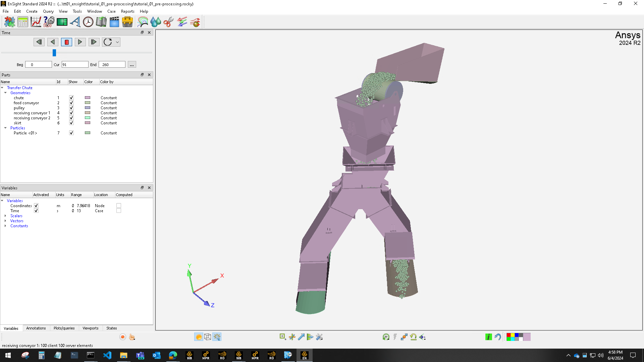The width and height of the screenshot is (644, 362).
Task: Stop playback in the Time panel
Action: pos(66,42)
